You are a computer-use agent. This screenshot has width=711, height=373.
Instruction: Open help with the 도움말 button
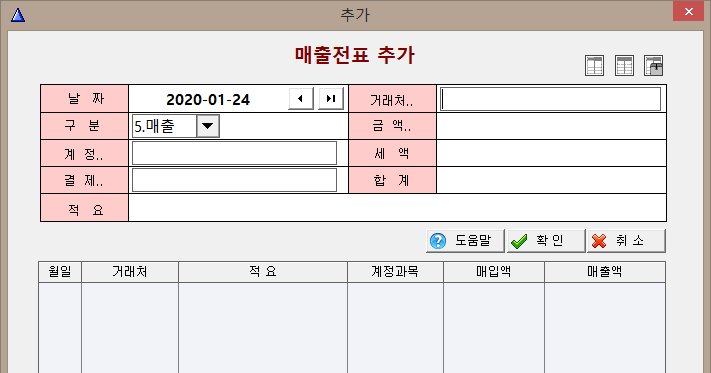(x=465, y=241)
